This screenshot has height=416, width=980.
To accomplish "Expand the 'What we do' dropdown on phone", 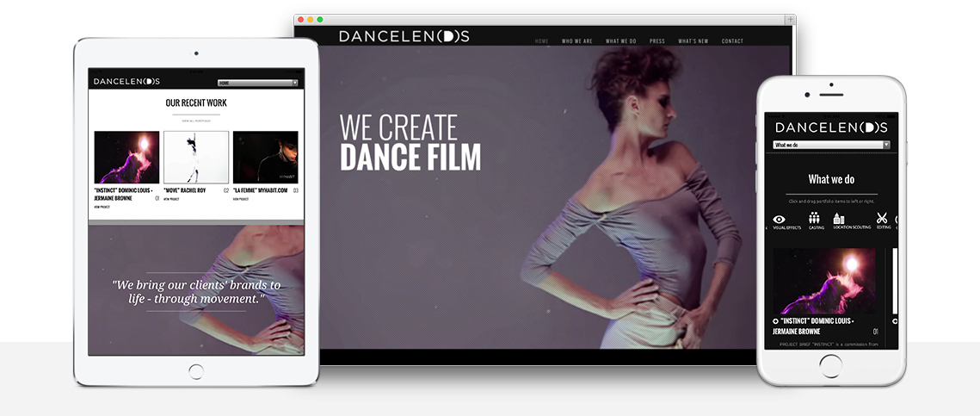I will 830,146.
